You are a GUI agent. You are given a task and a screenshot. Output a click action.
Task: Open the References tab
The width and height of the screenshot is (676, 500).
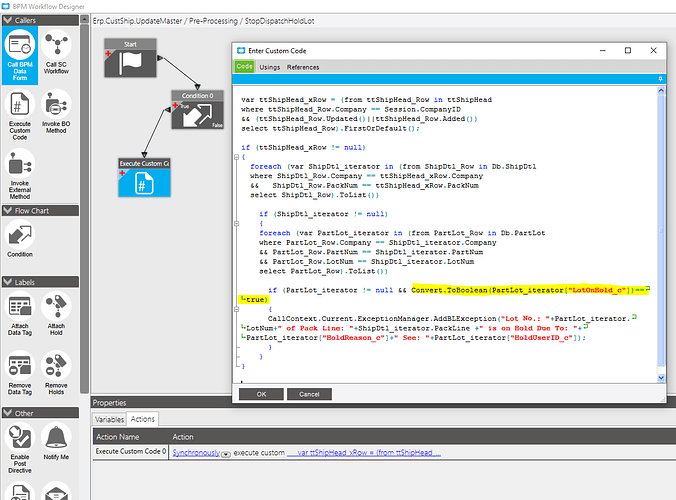pyautogui.click(x=303, y=67)
